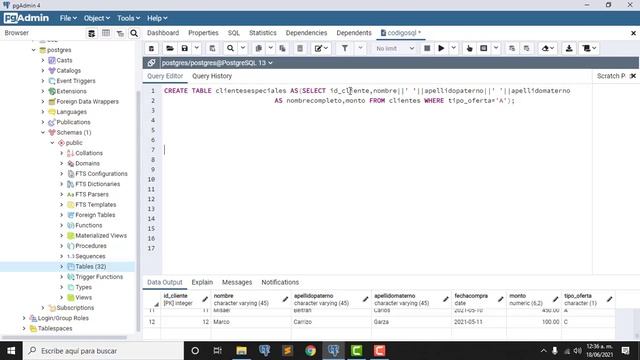Open the Clear eraser dropdown
Viewport: 640px width, 360px height.
click(x=548, y=49)
